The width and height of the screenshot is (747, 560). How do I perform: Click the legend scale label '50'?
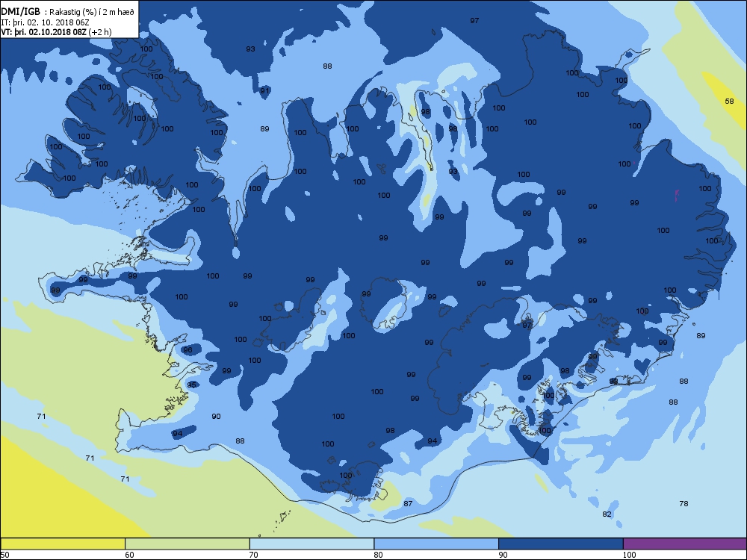coord(4,554)
